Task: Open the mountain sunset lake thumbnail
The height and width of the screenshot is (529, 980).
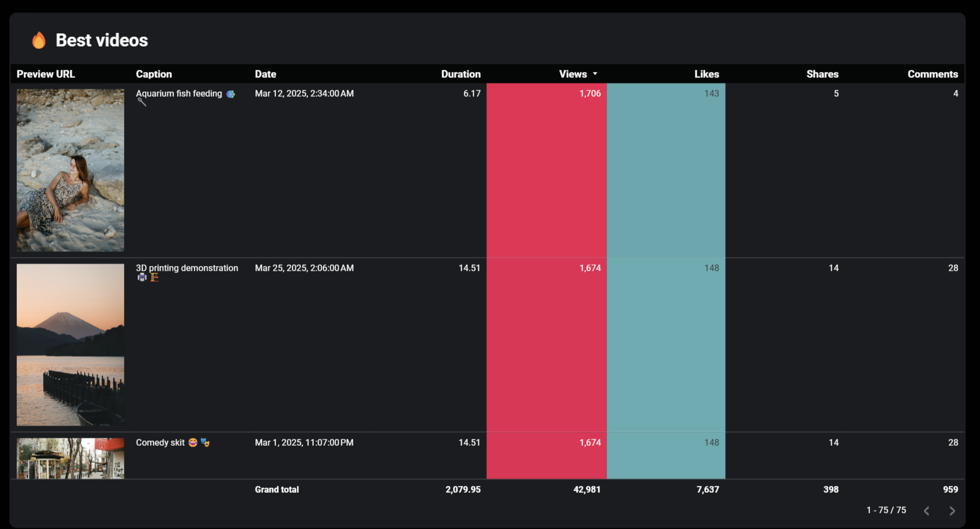Action: [70, 345]
